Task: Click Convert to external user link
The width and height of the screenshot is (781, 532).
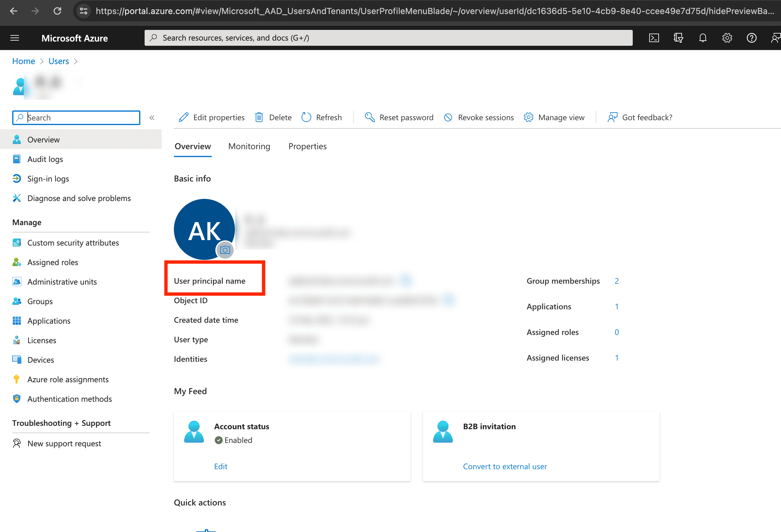Action: coord(505,466)
